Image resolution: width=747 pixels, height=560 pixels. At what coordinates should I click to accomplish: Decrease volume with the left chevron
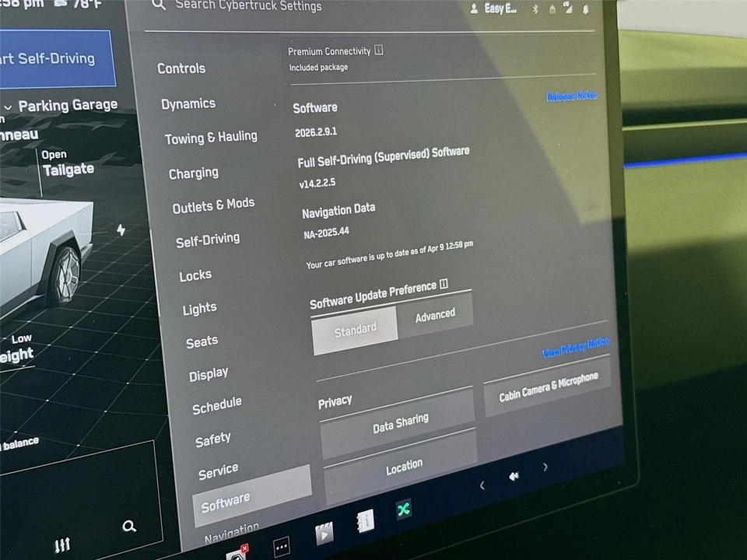pyautogui.click(x=482, y=485)
